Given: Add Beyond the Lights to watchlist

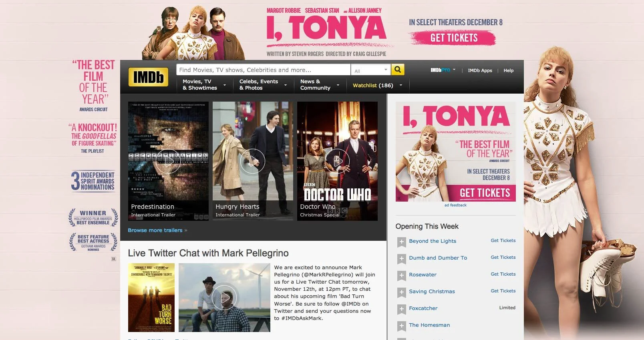Looking at the screenshot, I should [401, 242].
